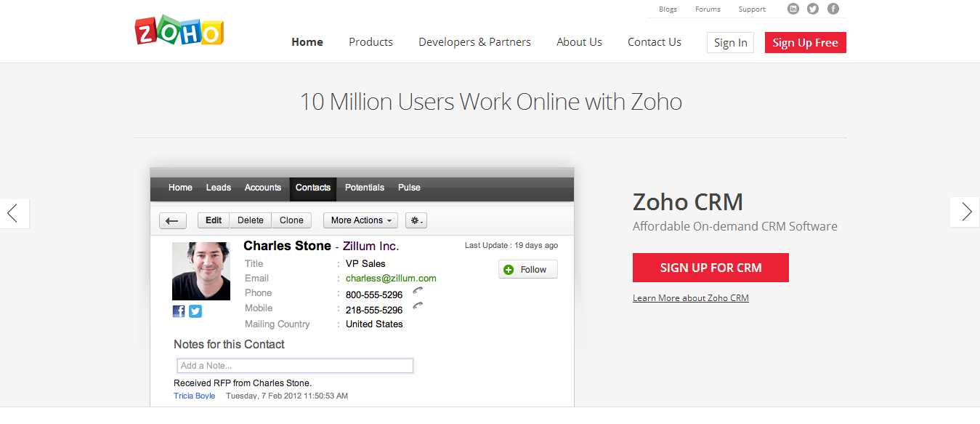
Task: Expand the More Actions dropdown
Action: (361, 220)
